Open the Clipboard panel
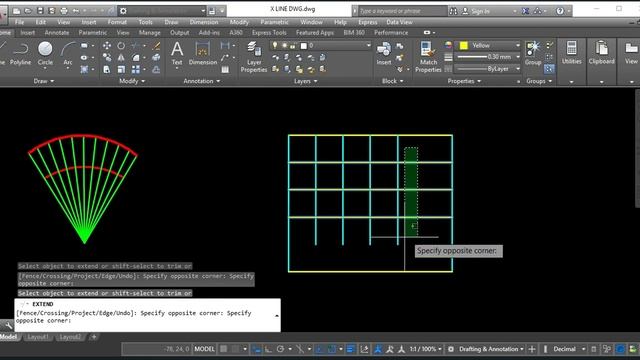Screen dimensions: 640x360 tap(601, 53)
